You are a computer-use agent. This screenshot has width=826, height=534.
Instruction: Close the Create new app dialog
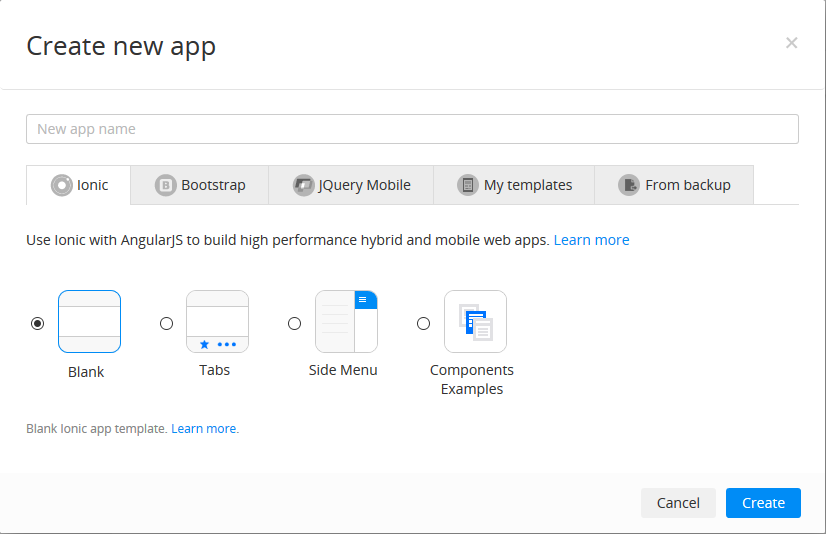(x=791, y=43)
